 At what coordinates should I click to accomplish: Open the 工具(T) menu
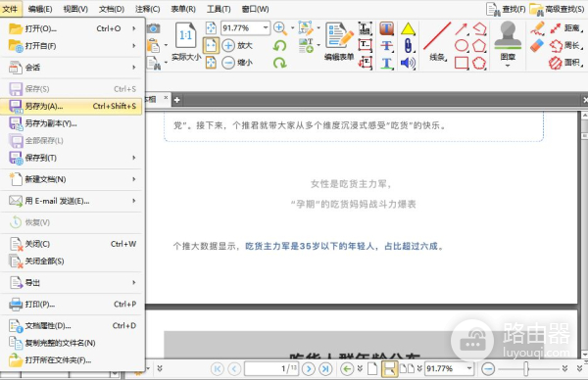point(219,9)
